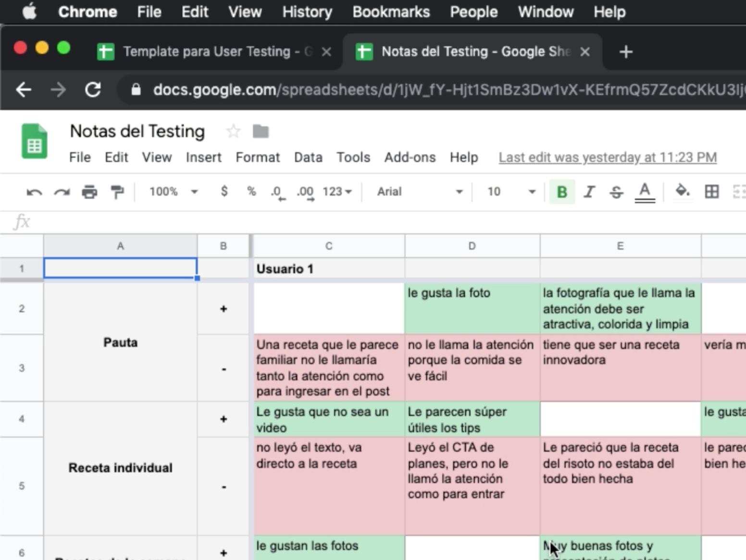Viewport: 746px width, 560px height.
Task: Click the format as currency button
Action: [224, 191]
